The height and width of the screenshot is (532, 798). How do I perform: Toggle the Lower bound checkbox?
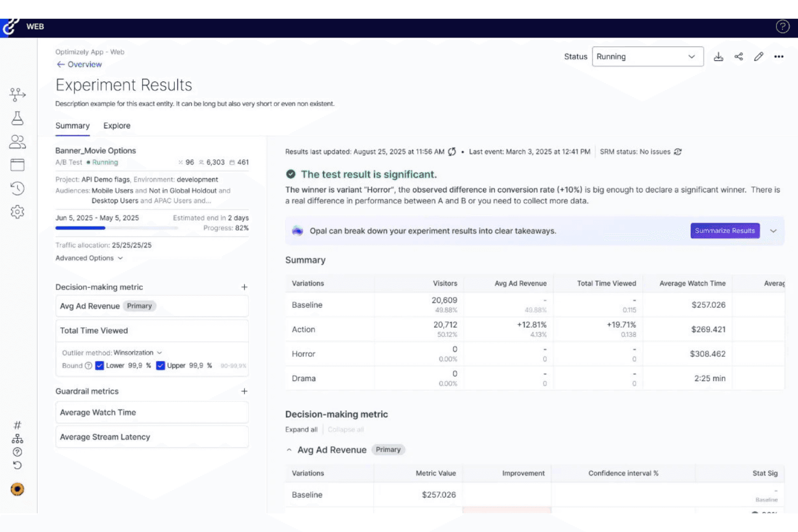[x=99, y=365]
